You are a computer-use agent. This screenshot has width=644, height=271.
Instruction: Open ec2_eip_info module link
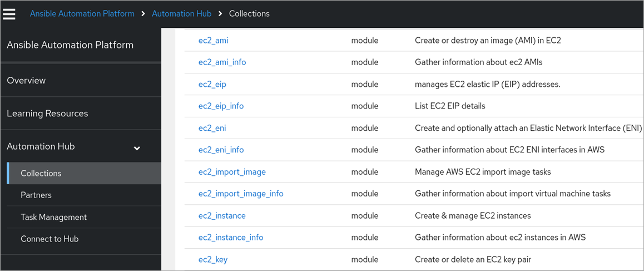click(221, 106)
